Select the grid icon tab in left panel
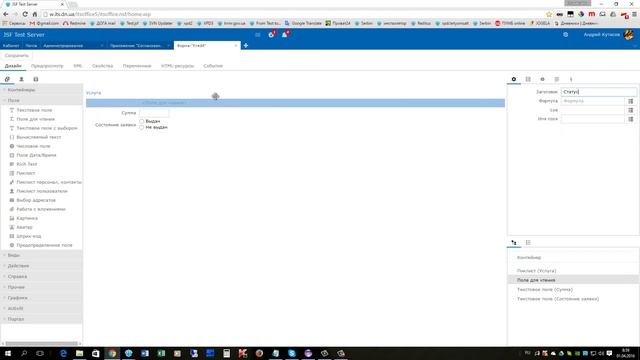 pyautogui.click(x=36, y=79)
